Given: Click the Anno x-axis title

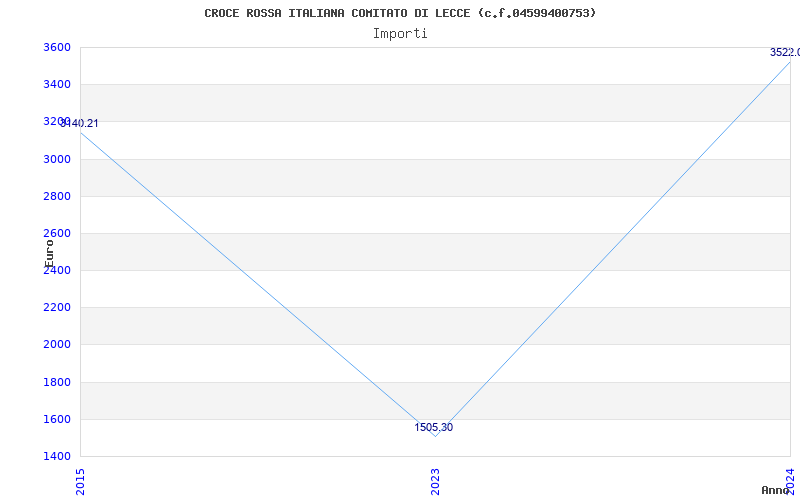Looking at the screenshot, I should (x=776, y=490).
